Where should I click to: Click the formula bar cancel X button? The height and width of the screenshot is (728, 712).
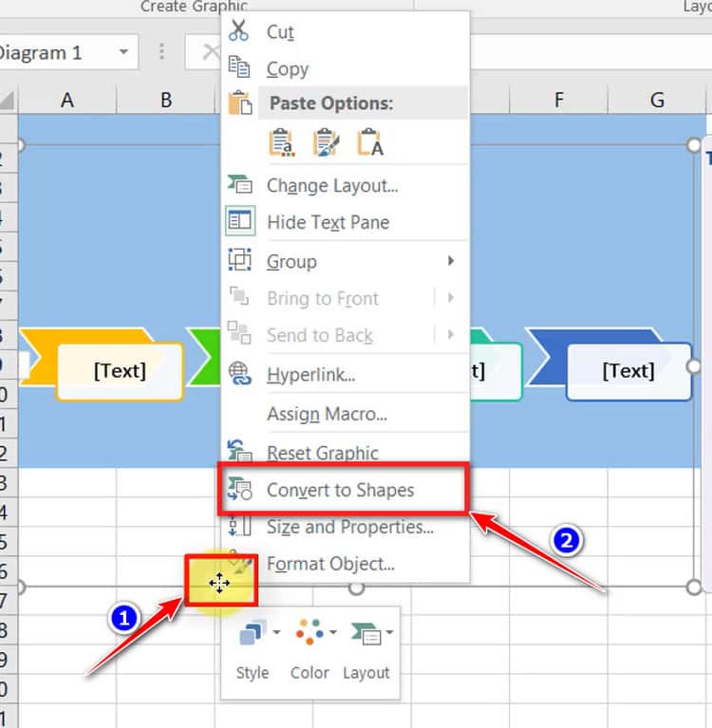[211, 51]
